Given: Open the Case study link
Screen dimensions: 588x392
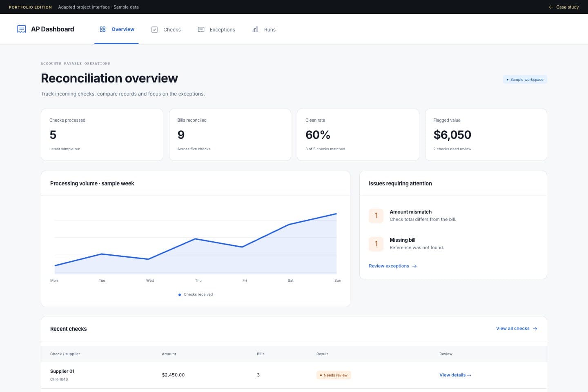Looking at the screenshot, I should click(x=563, y=7).
